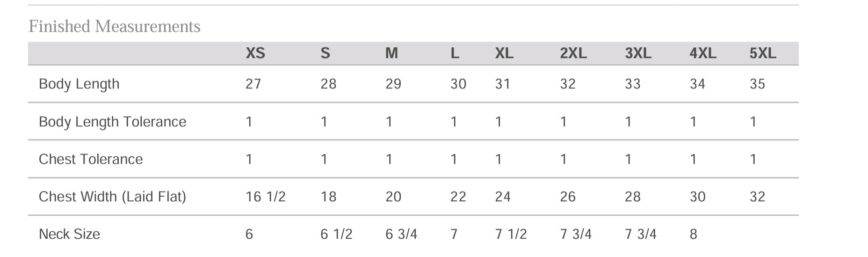Click the 5XL size column header
868x257 pixels.
(x=763, y=53)
